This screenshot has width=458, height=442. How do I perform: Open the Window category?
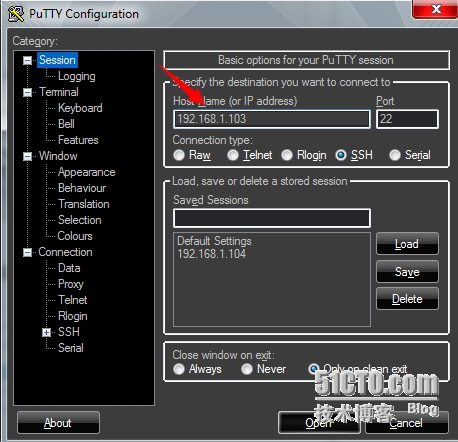[x=58, y=156]
